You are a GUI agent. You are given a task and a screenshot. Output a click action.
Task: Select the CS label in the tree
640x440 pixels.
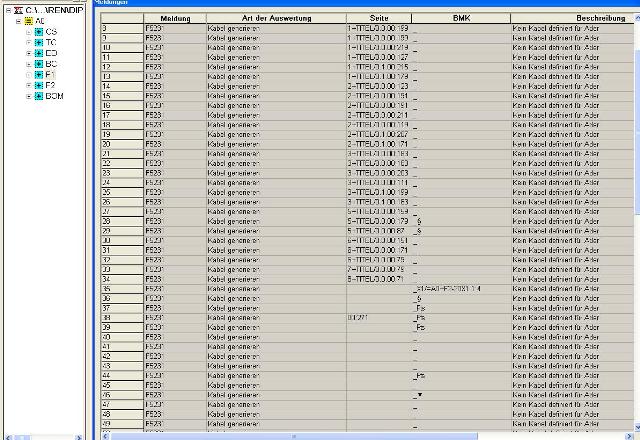coord(51,32)
